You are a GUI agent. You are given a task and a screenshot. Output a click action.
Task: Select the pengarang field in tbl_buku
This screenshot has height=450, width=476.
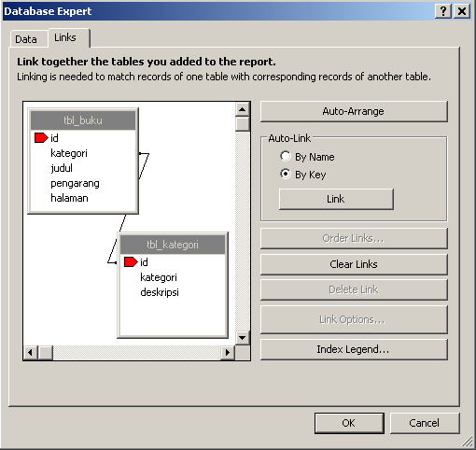click(75, 183)
